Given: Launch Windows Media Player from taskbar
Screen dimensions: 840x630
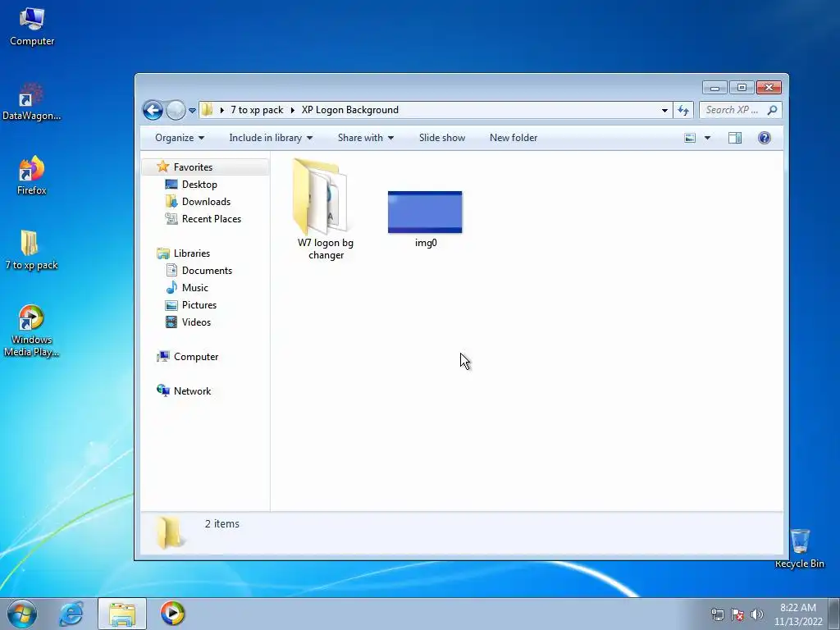Looking at the screenshot, I should pyautogui.click(x=172, y=614).
